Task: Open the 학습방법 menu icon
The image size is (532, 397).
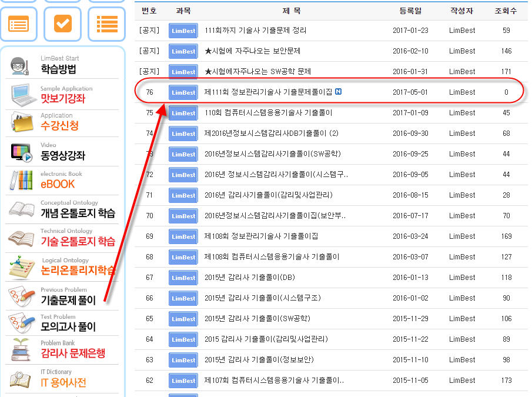Action: tap(19, 65)
